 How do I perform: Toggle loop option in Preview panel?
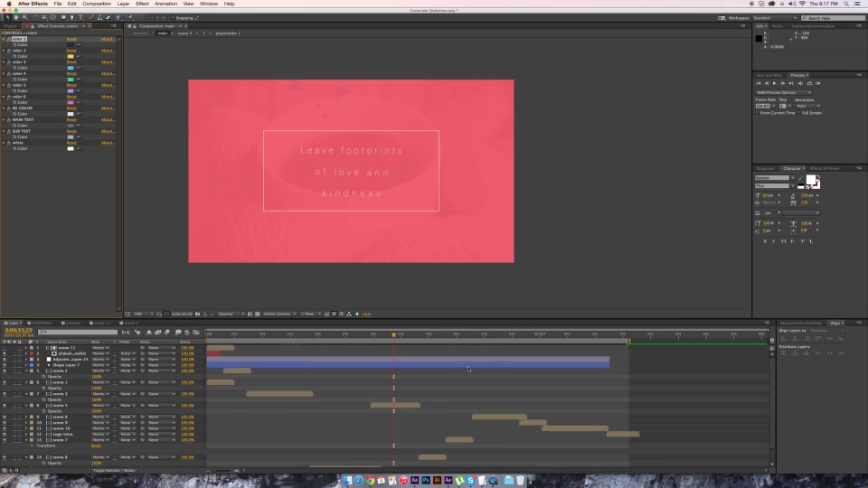[x=809, y=83]
